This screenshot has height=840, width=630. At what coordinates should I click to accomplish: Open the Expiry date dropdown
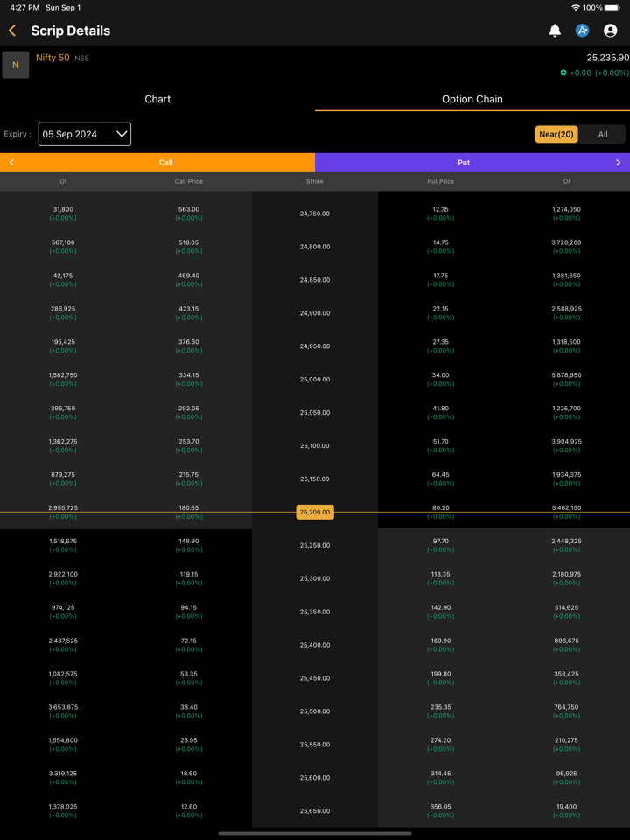point(85,134)
